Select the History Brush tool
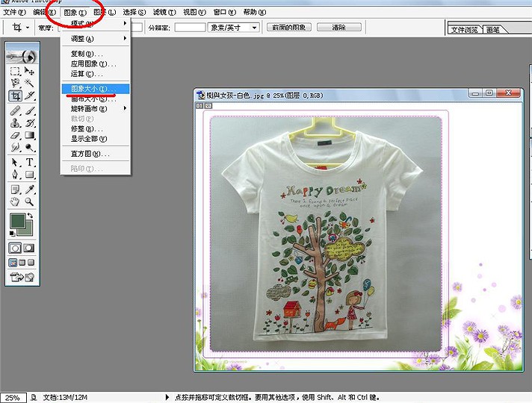Viewport: 532px width, 403px height. click(x=30, y=122)
